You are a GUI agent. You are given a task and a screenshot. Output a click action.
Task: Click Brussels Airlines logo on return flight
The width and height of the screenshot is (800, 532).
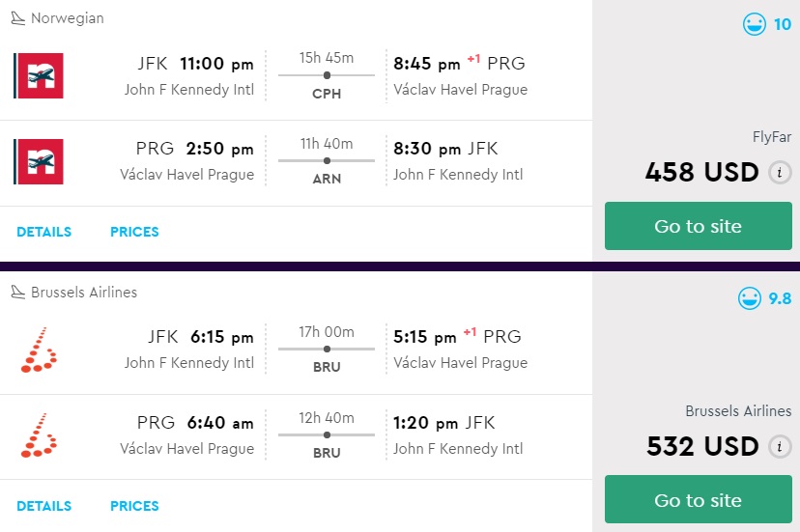coord(39,435)
